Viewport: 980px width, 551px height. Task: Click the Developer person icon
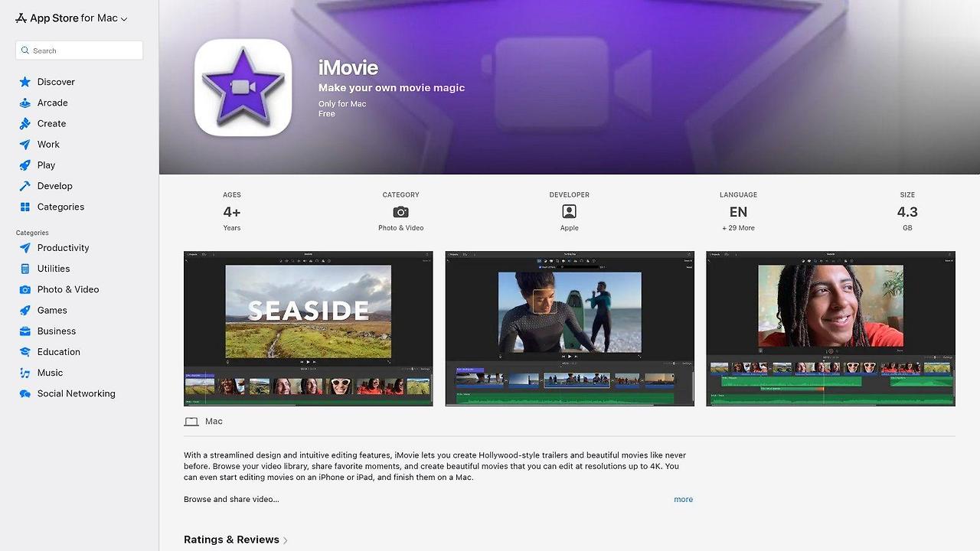pos(569,212)
